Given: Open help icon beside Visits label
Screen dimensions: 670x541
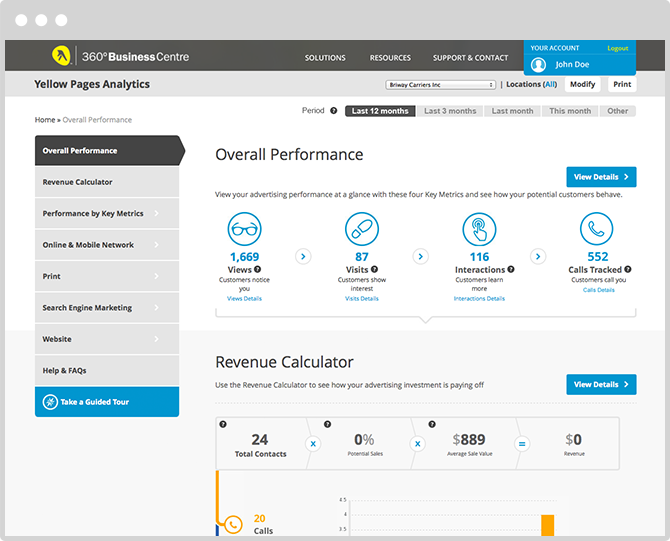Looking at the screenshot, I should point(374,269).
